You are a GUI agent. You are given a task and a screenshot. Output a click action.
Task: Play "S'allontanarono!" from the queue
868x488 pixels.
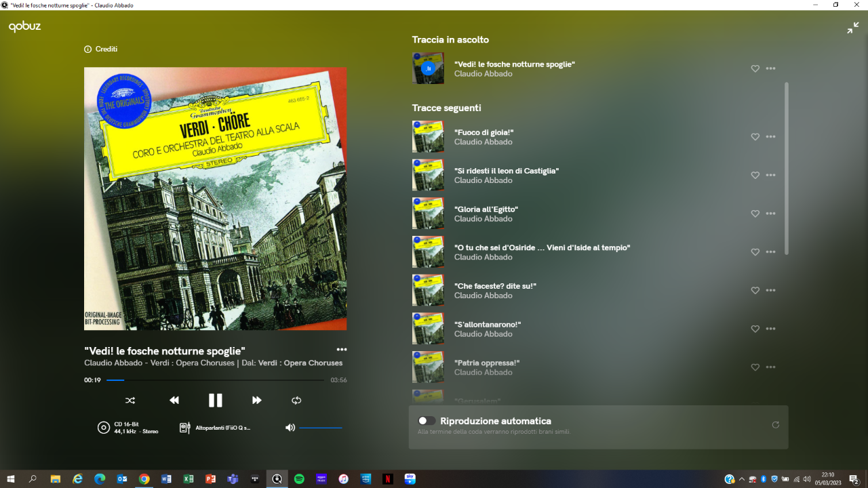[x=488, y=325]
